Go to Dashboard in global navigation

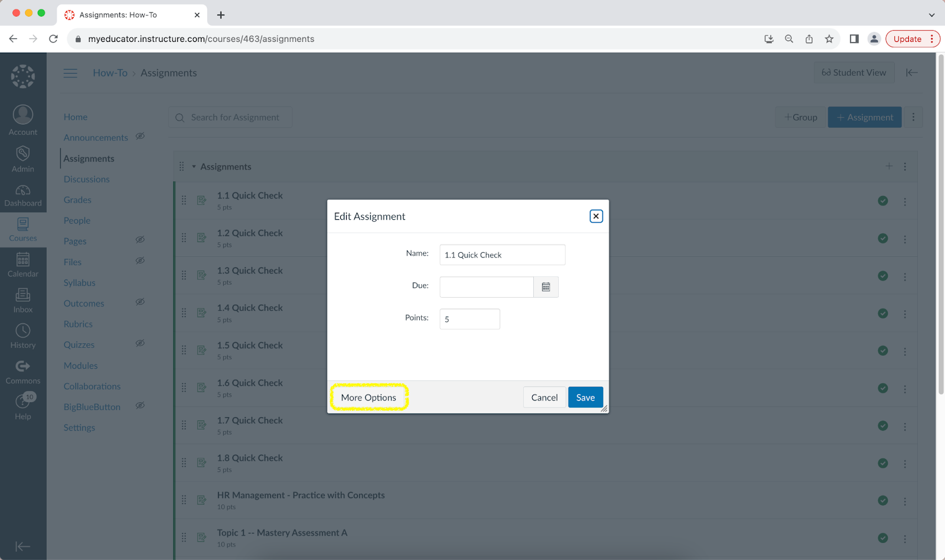click(23, 196)
